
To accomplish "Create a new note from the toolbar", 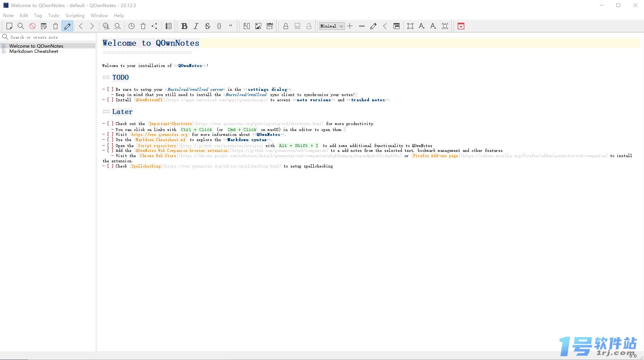I will point(9,26).
